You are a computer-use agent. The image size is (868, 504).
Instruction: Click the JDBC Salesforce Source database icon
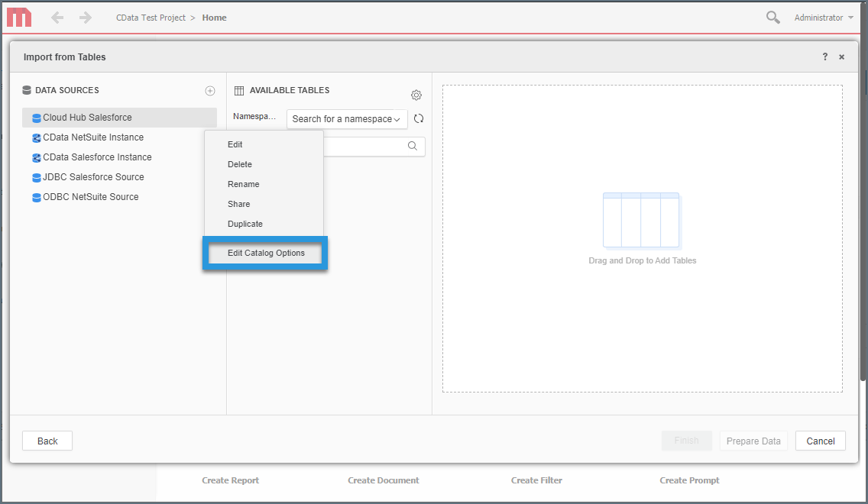[x=35, y=176]
